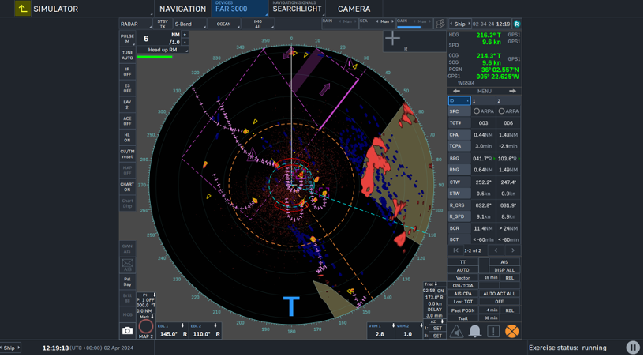
Task: Click TUNE AUTO button
Action: pos(127,55)
